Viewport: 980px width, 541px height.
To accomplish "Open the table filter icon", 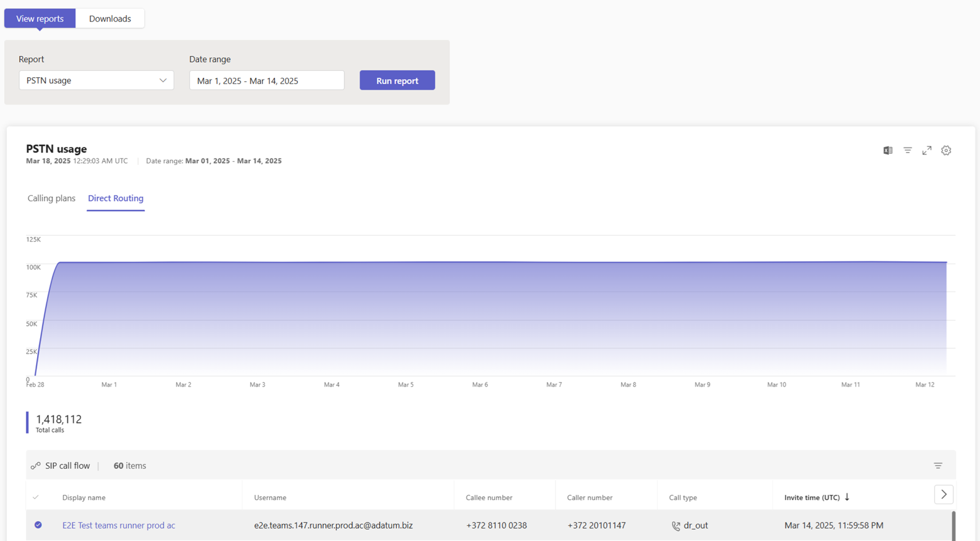I will click(x=938, y=465).
